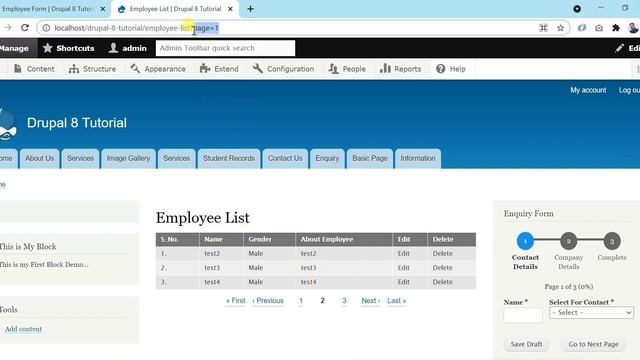The width and height of the screenshot is (640, 360).
Task: Click the camera extension icon
Action: coord(599,28)
